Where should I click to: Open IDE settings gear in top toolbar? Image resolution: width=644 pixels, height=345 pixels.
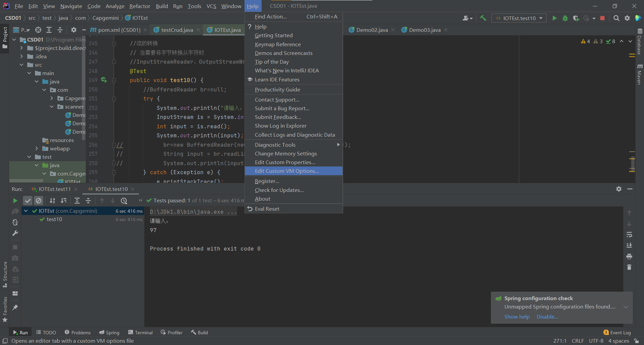pos(627,18)
